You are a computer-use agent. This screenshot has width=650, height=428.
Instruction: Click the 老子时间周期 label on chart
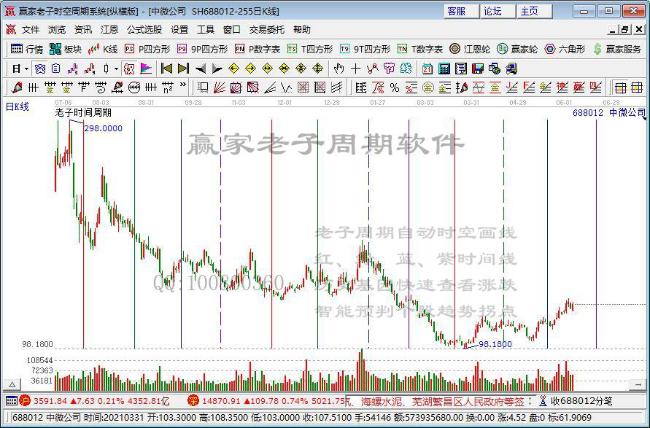83,112
